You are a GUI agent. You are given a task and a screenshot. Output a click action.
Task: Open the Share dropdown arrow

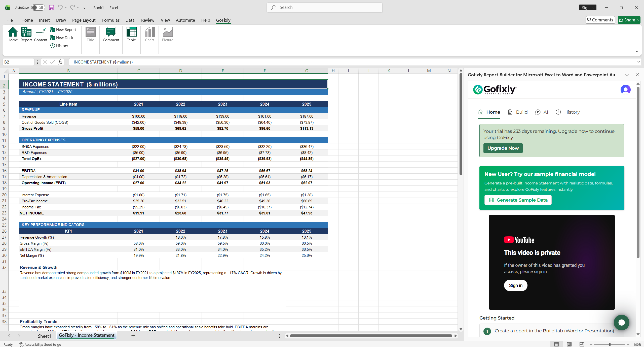[x=638, y=20]
